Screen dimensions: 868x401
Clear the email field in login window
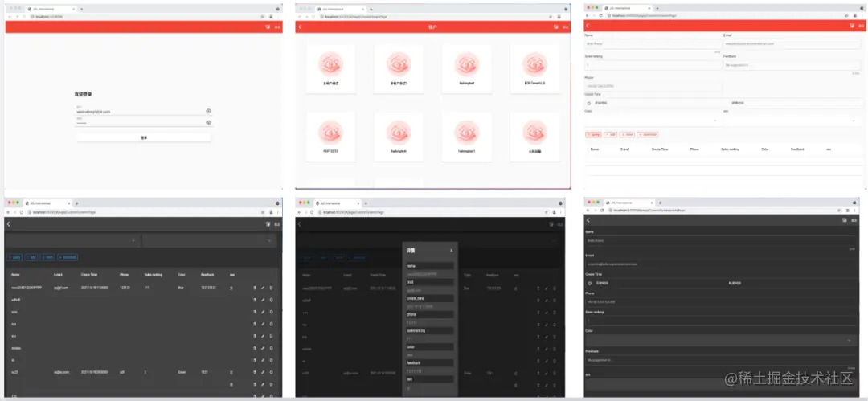(x=209, y=111)
